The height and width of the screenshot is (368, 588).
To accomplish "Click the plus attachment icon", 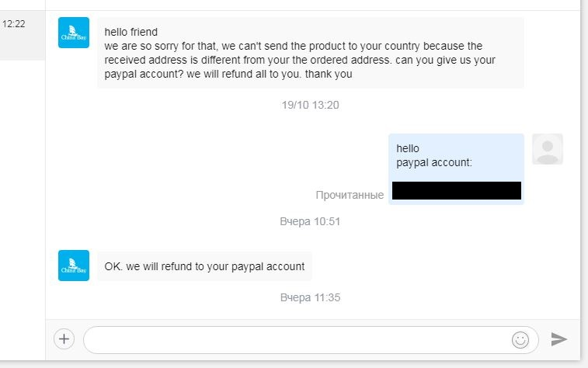I will click(x=64, y=339).
